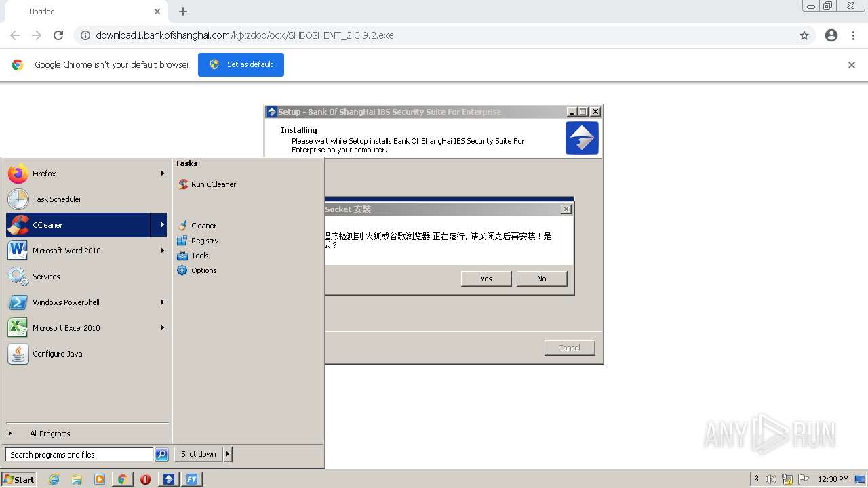Expand the Microsoft Word 2010 submenu arrow
The image size is (868, 488).
click(x=162, y=251)
